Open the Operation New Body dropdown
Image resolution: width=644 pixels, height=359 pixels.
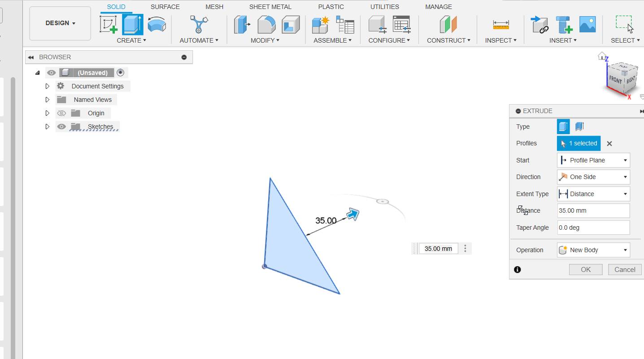tap(593, 250)
